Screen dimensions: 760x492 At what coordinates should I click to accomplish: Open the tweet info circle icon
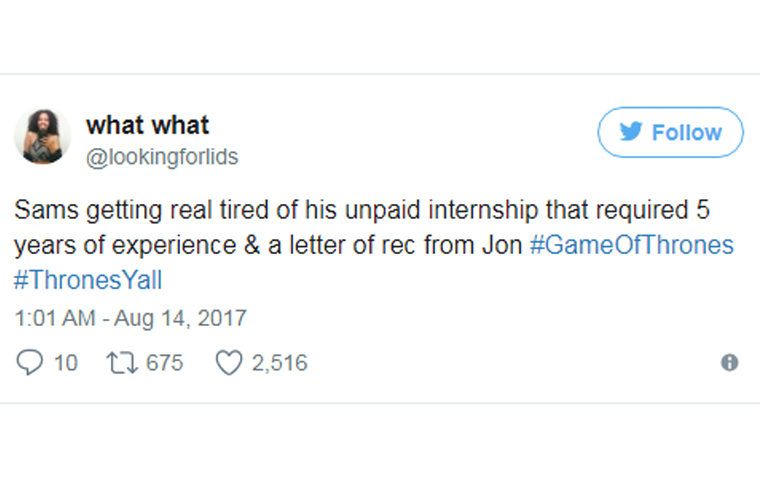[730, 363]
